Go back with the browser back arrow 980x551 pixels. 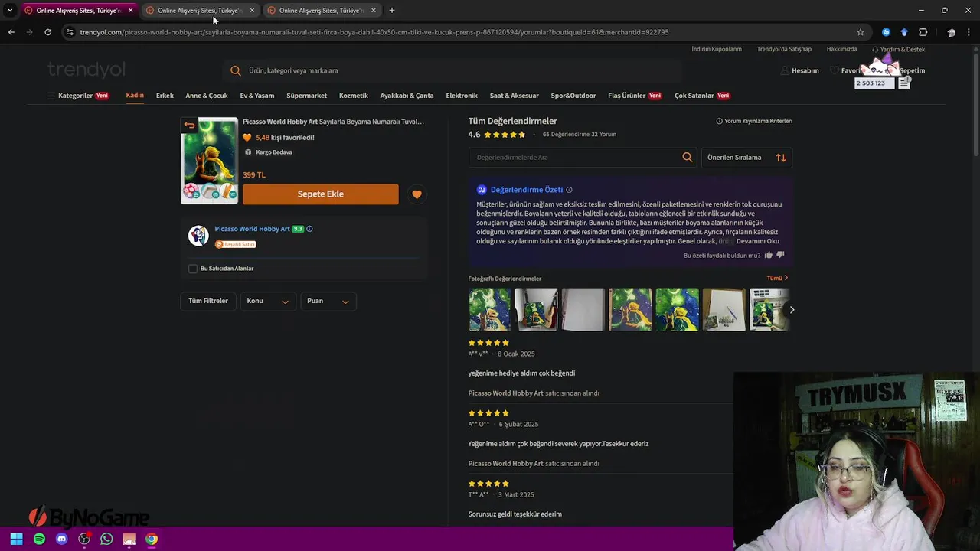click(x=11, y=32)
